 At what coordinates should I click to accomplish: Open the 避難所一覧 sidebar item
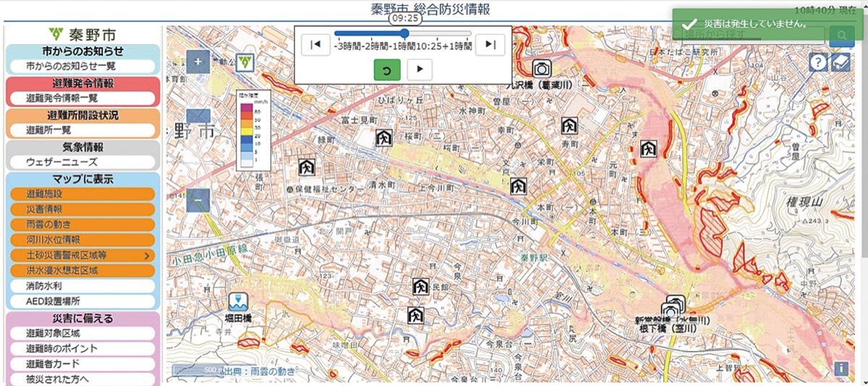(82, 130)
